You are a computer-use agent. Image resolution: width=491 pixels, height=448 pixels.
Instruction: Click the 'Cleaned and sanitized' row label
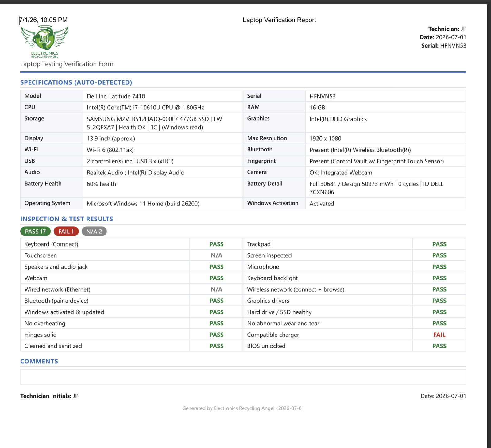pyautogui.click(x=53, y=346)
